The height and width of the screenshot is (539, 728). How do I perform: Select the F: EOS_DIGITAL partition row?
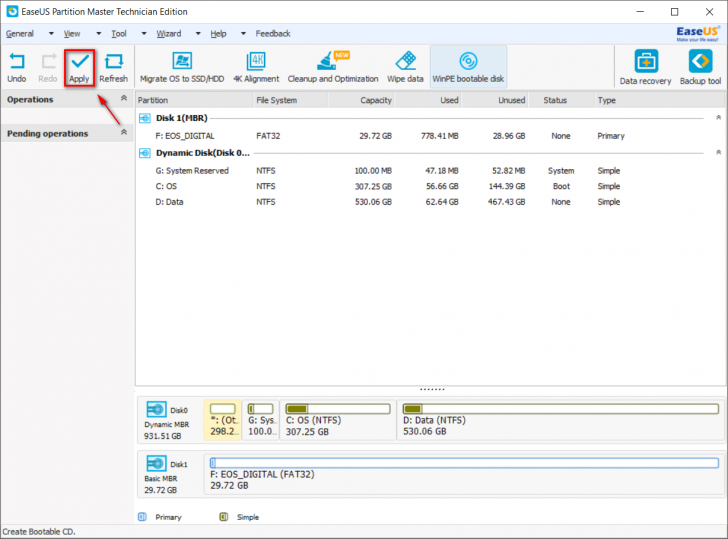[431, 136]
